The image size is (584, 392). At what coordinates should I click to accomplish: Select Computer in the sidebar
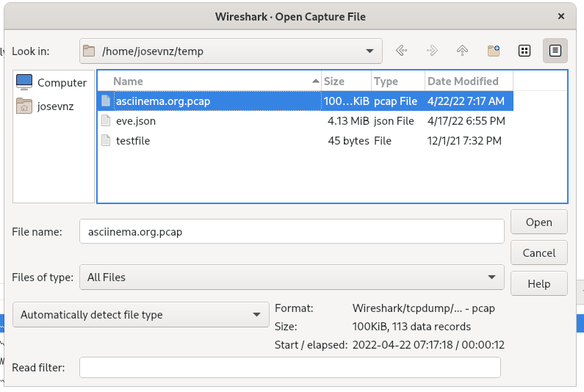pyautogui.click(x=52, y=82)
